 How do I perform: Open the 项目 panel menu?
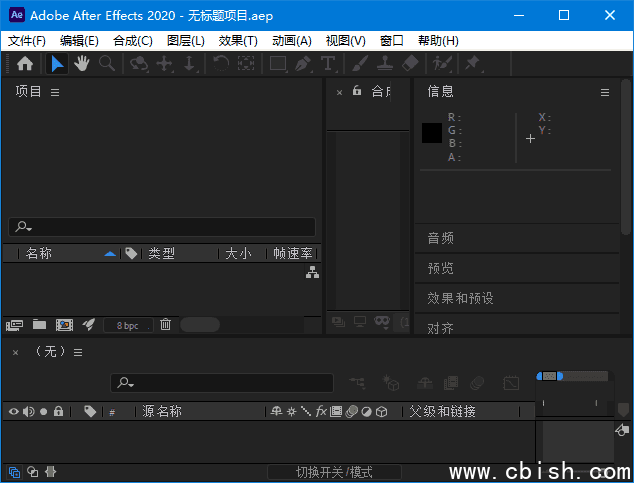(x=55, y=93)
